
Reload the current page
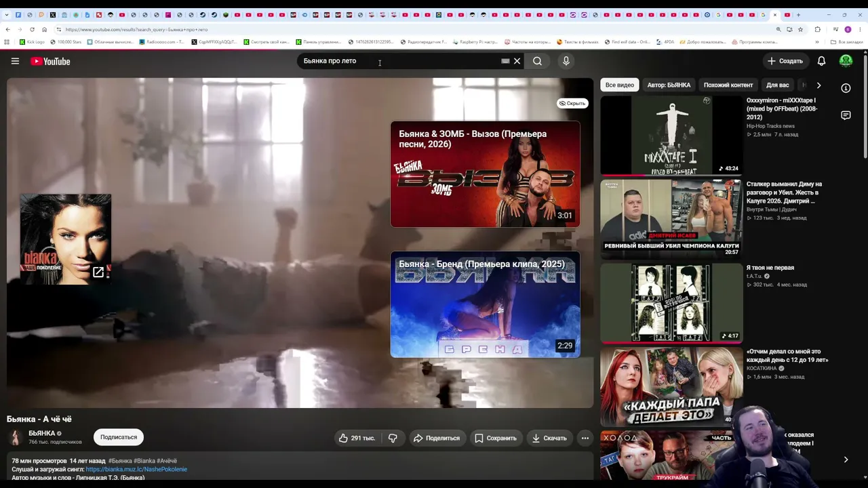[x=32, y=29]
